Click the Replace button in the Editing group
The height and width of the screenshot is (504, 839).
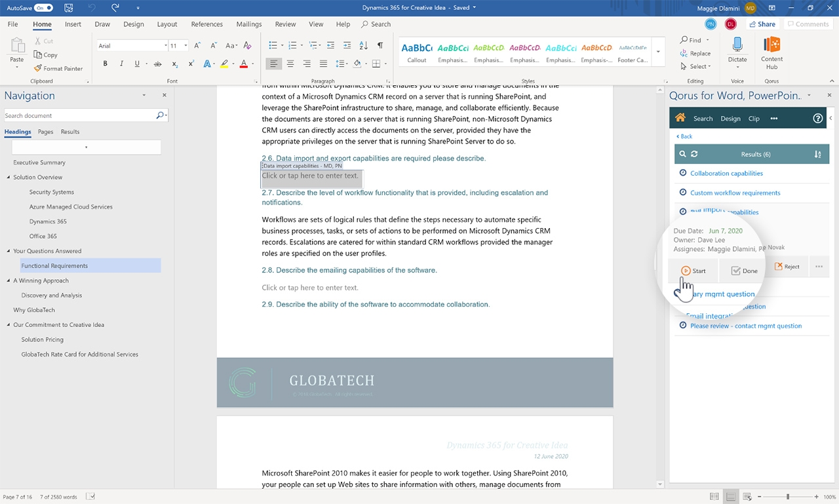click(695, 53)
